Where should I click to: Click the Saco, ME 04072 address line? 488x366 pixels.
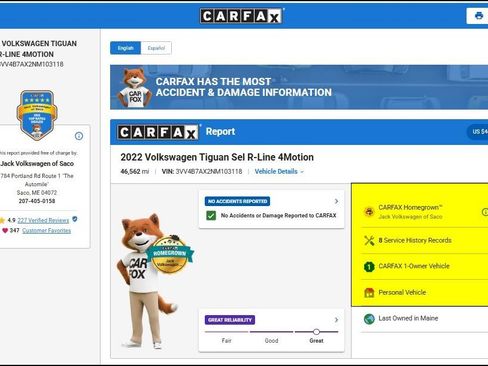(x=37, y=193)
